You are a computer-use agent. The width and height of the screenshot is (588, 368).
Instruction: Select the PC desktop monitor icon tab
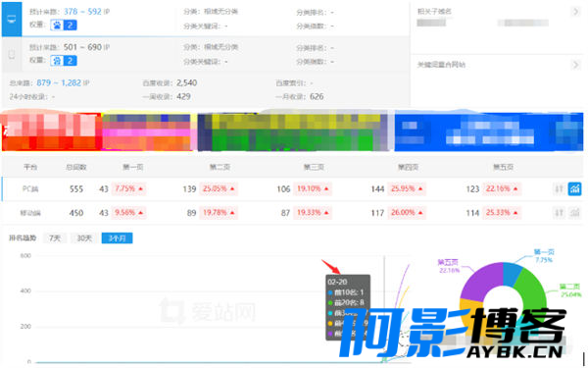tap(12, 20)
